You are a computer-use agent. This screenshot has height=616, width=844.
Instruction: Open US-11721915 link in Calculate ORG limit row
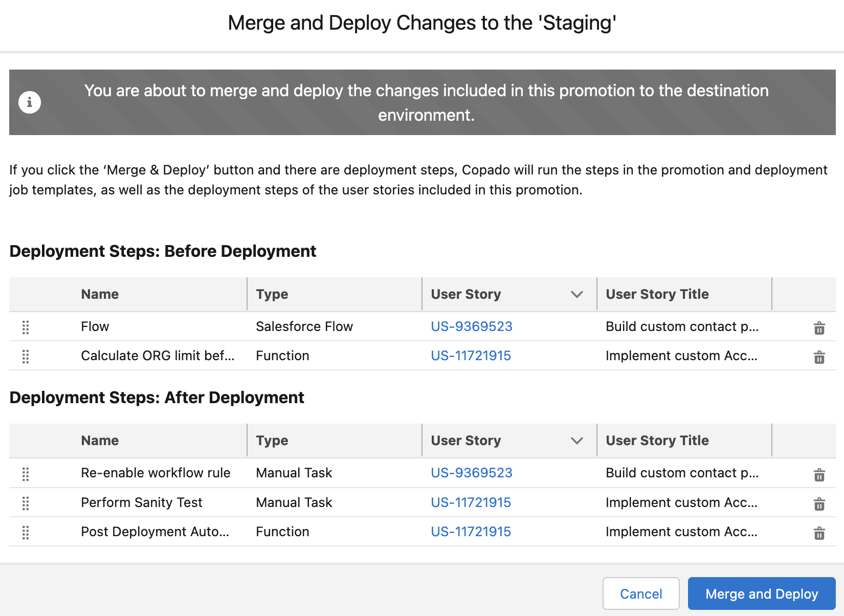(x=471, y=356)
